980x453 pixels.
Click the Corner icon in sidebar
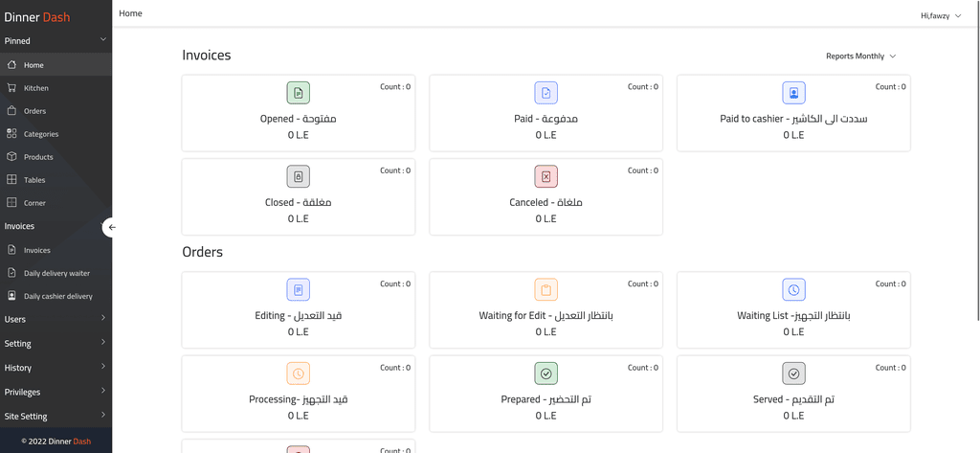coord(11,203)
